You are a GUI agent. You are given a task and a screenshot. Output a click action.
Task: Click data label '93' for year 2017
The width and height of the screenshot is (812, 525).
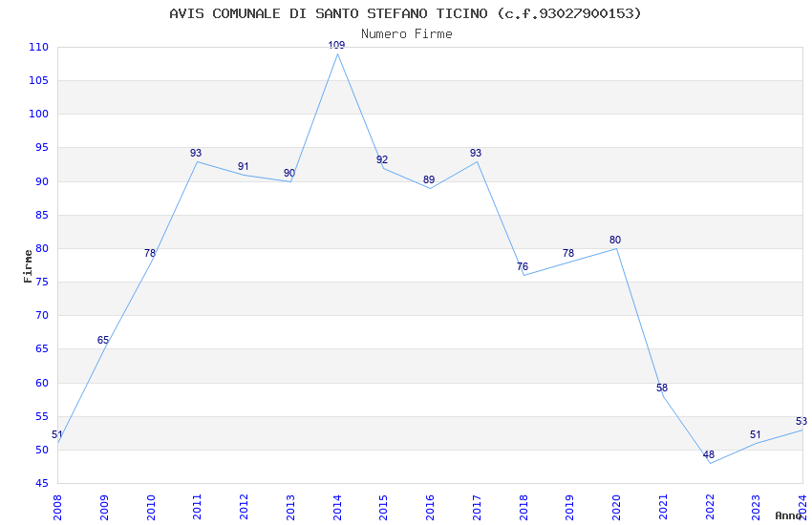click(476, 153)
